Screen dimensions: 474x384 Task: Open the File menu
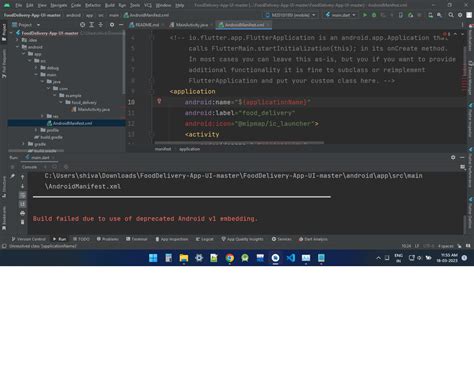point(19,5)
